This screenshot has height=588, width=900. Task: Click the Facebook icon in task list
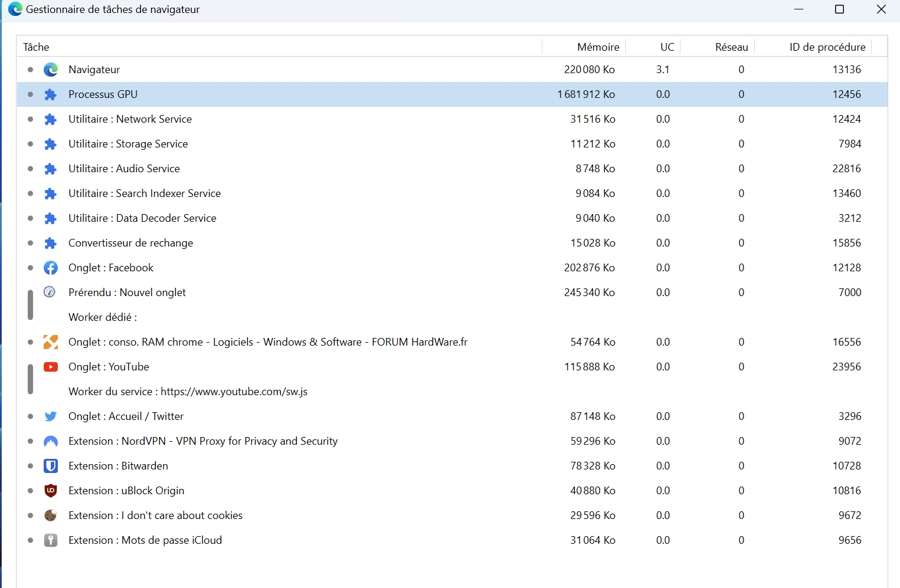(51, 268)
